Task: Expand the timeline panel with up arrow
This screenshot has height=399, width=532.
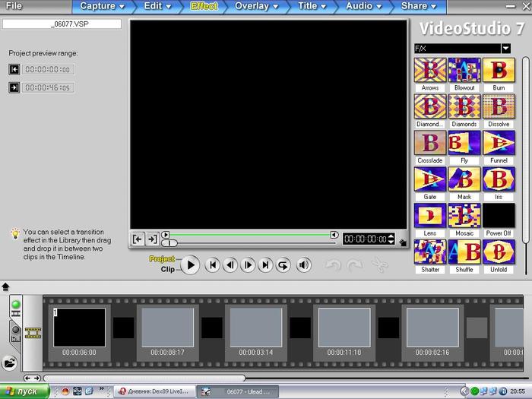Action: click(x=5, y=287)
